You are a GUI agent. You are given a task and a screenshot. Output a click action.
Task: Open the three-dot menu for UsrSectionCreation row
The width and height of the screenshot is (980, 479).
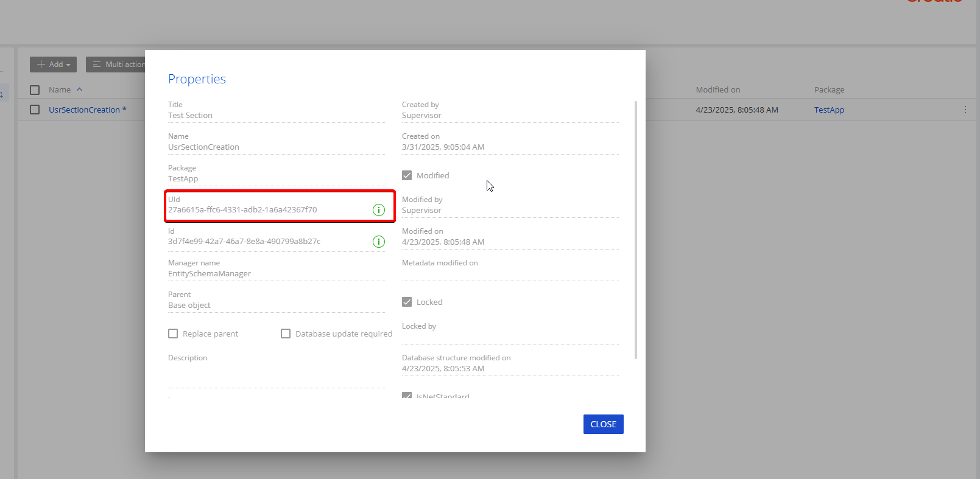(965, 110)
